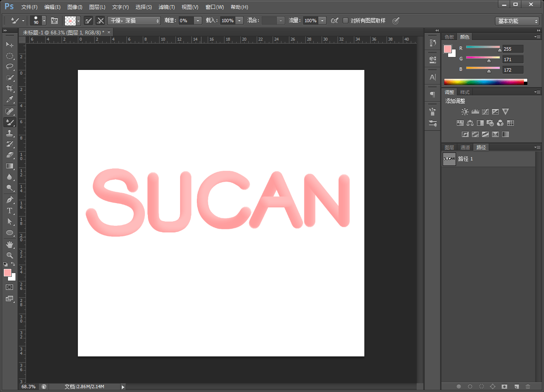The width and height of the screenshot is (544, 392).
Task: Toggle the Brush panel button
Action: (54, 21)
